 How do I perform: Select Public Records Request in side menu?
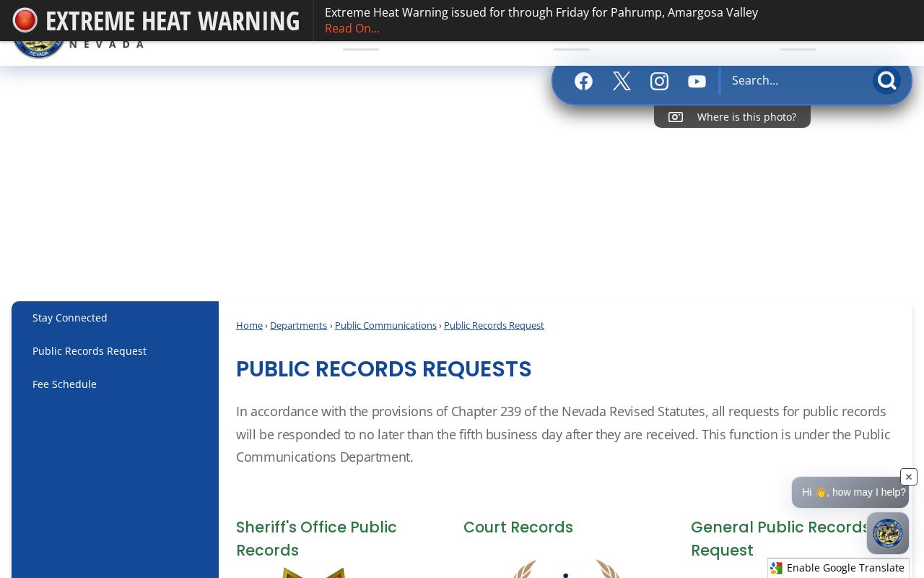tap(90, 351)
